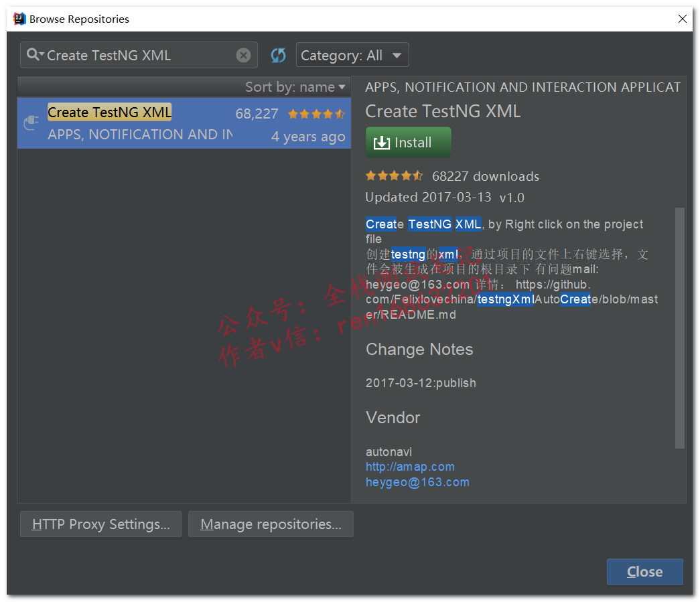
Task: Open the Category: All dropdown
Action: click(x=352, y=55)
